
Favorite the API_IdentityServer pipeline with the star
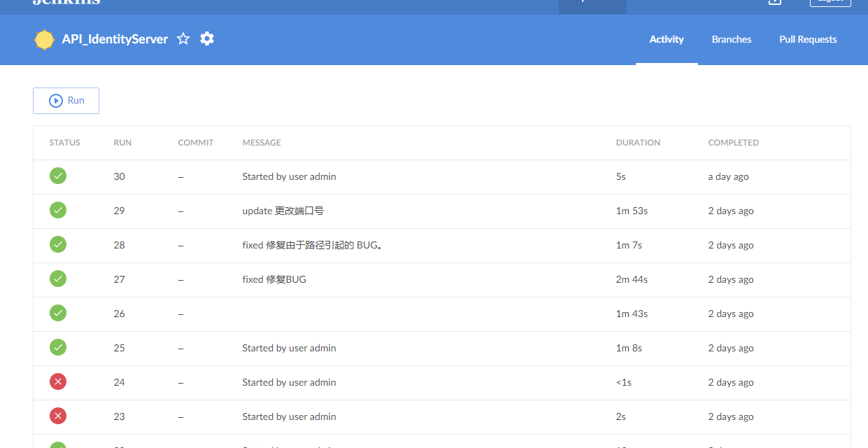[183, 39]
